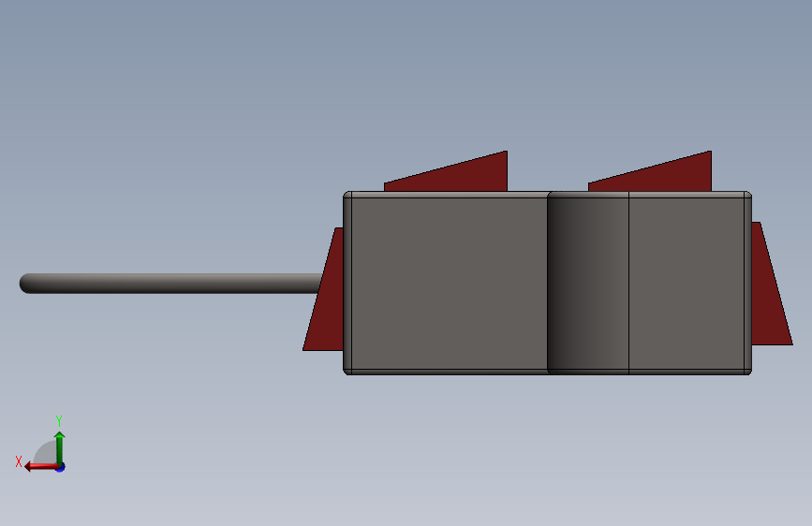
Task: Select the dark cylindrical middle section of body
Action: pos(588,283)
